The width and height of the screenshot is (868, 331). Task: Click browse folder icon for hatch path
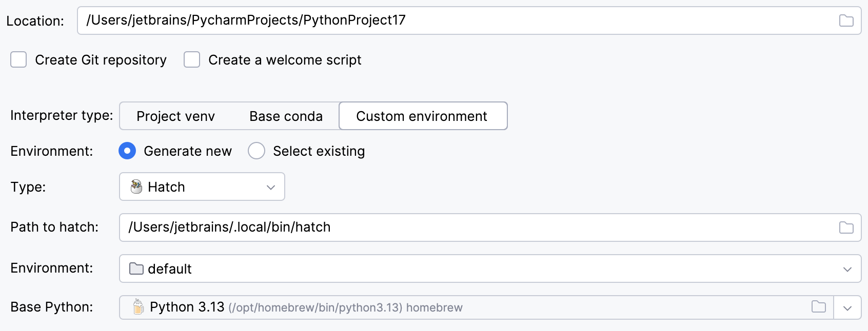(x=846, y=227)
